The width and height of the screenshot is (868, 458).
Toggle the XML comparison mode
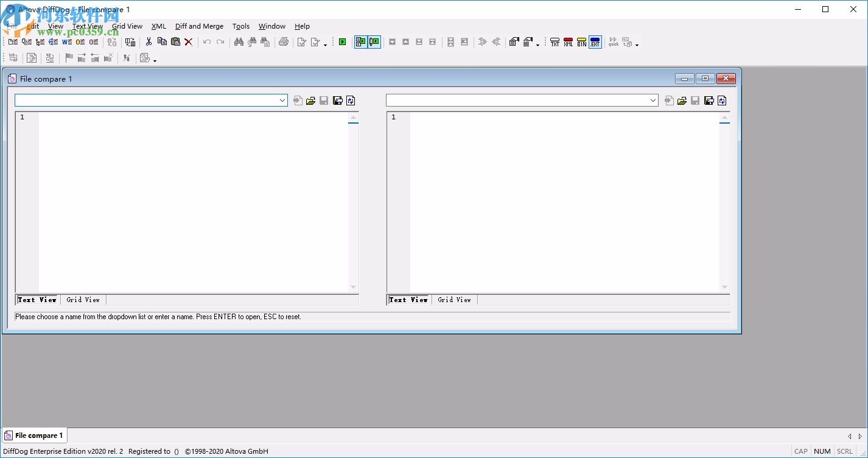(x=568, y=42)
